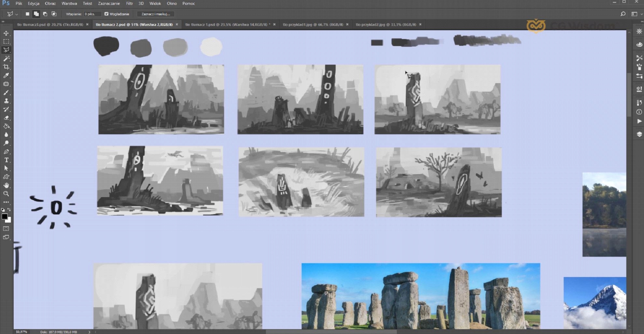Enable the New selection mode button
The image size is (644, 334).
27,14
